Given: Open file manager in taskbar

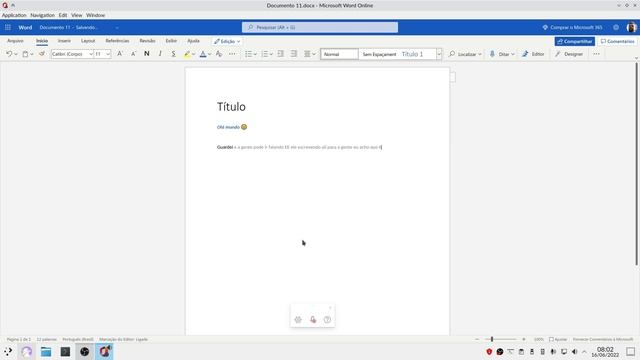Looking at the screenshot, I should [x=46, y=351].
